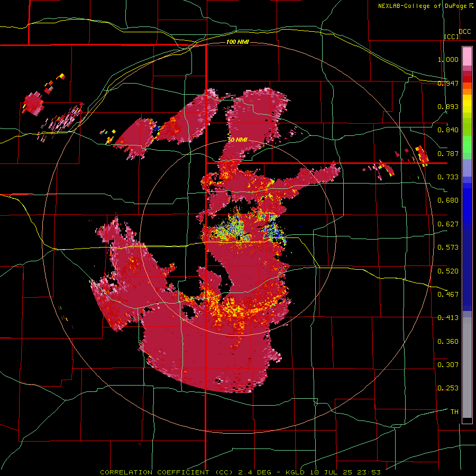Click the 0.787 color scale value

[448, 153]
